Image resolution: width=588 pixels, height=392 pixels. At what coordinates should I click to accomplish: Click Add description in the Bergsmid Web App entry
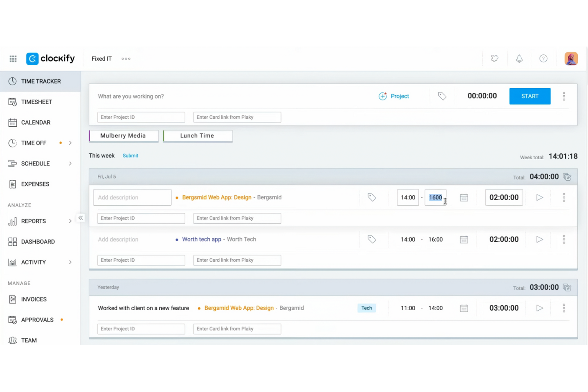click(x=132, y=197)
